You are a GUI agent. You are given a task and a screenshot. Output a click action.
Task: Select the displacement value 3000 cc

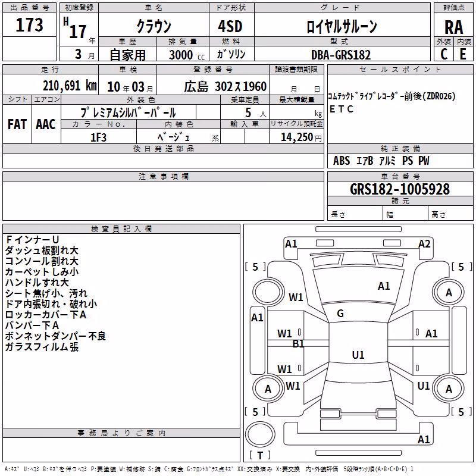click(x=187, y=55)
